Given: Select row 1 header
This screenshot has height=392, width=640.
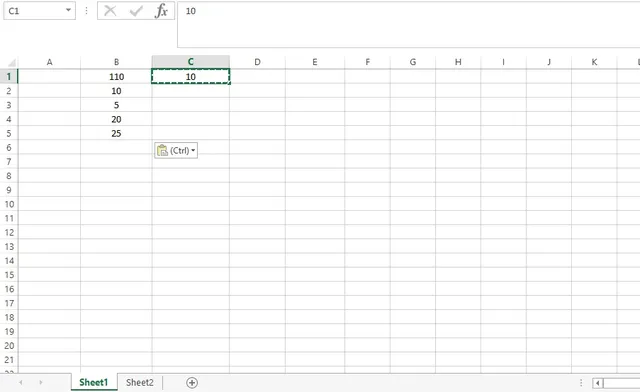Looking at the screenshot, I should (x=9, y=76).
